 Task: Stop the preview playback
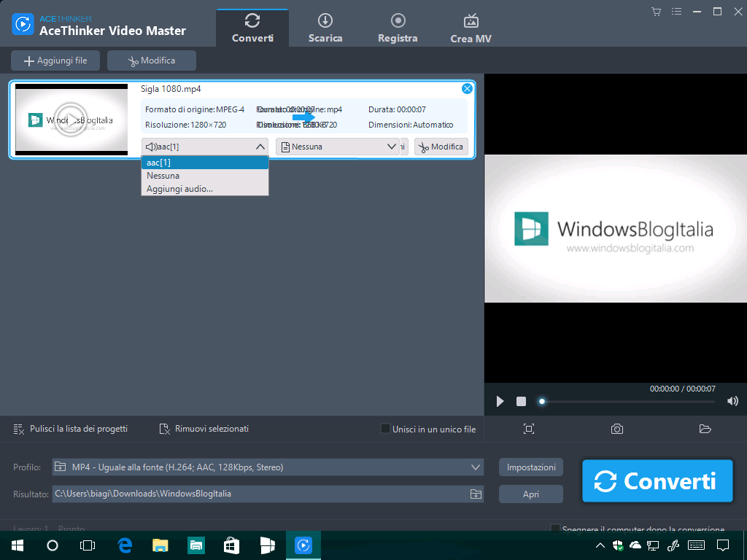coord(521,402)
